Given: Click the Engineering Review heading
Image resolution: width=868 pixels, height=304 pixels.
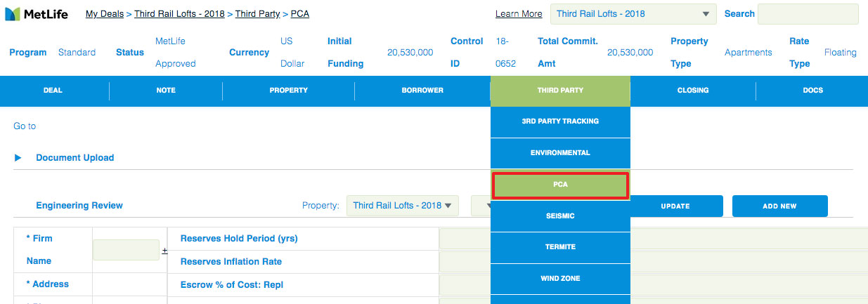Looking at the screenshot, I should pos(79,206).
